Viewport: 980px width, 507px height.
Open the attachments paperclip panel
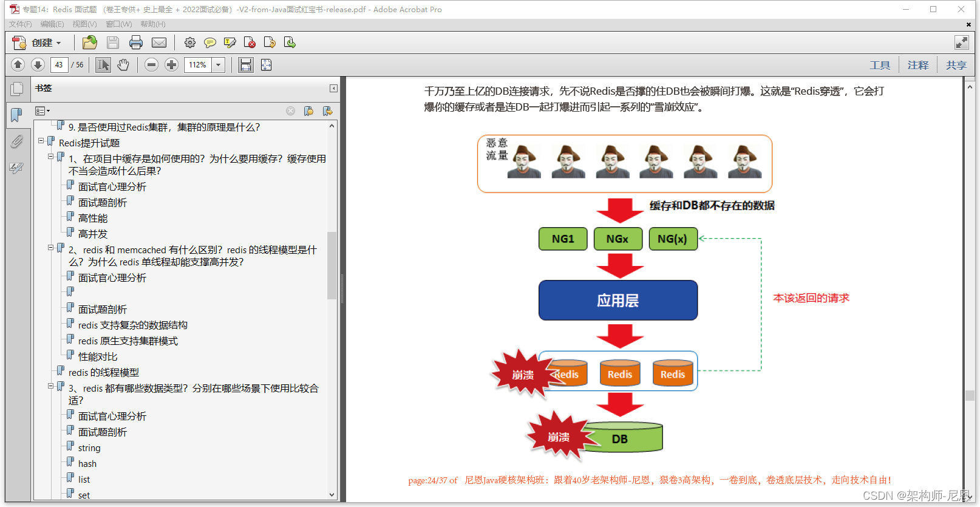point(16,141)
